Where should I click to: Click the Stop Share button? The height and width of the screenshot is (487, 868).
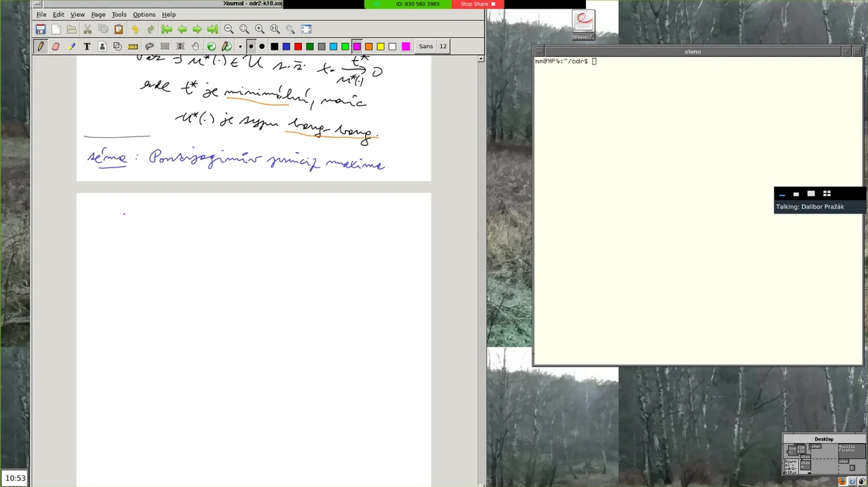pyautogui.click(x=477, y=4)
